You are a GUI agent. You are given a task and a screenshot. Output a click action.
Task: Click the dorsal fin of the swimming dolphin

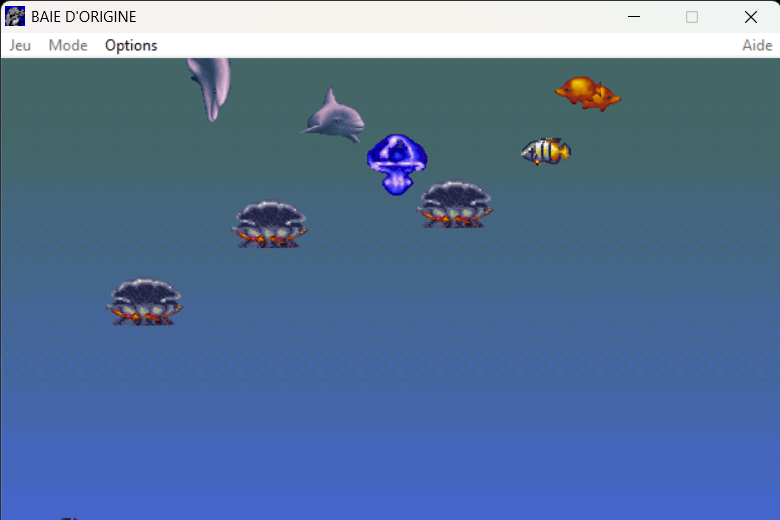[329, 98]
